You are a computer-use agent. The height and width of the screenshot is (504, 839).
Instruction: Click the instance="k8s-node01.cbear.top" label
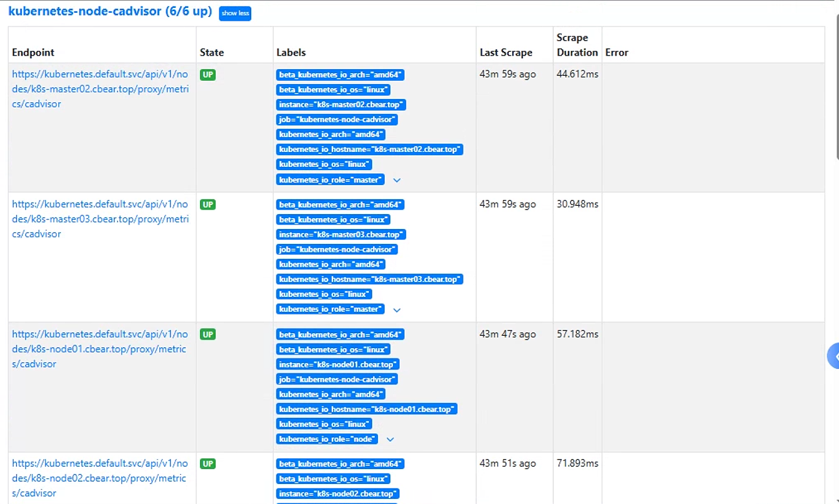click(x=338, y=364)
